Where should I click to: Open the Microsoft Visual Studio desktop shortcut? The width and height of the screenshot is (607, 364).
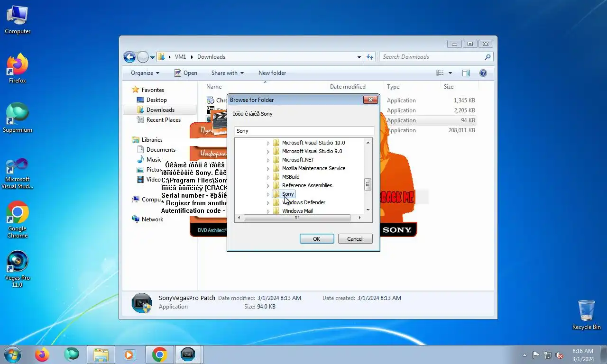click(18, 173)
